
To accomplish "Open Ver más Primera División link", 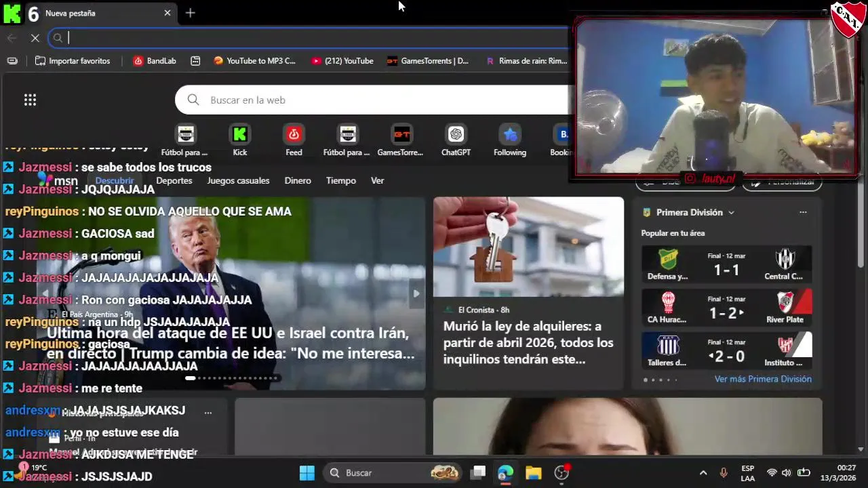I will click(x=763, y=379).
